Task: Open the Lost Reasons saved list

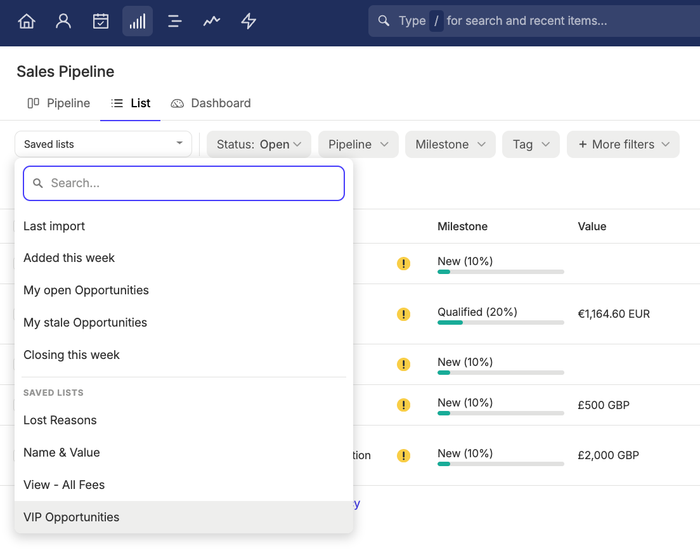Action: pyautogui.click(x=184, y=420)
